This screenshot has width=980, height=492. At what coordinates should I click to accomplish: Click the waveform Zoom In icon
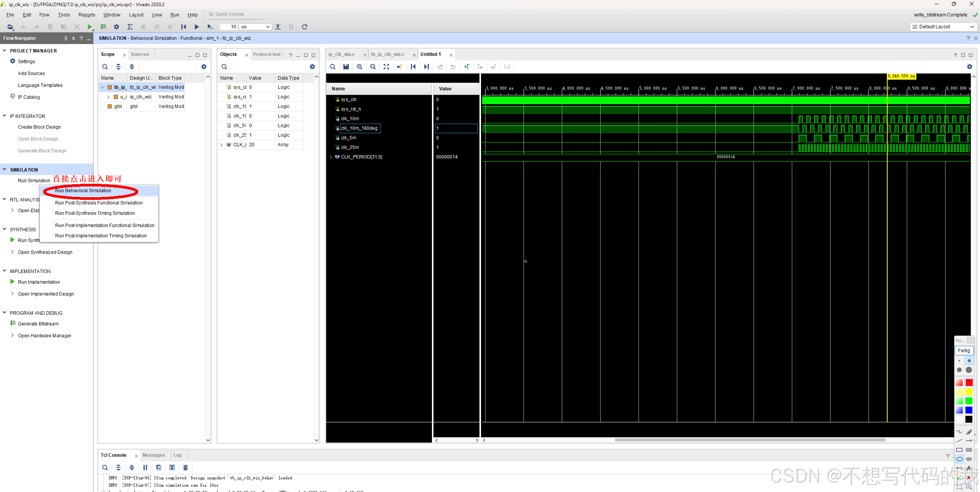tap(359, 67)
